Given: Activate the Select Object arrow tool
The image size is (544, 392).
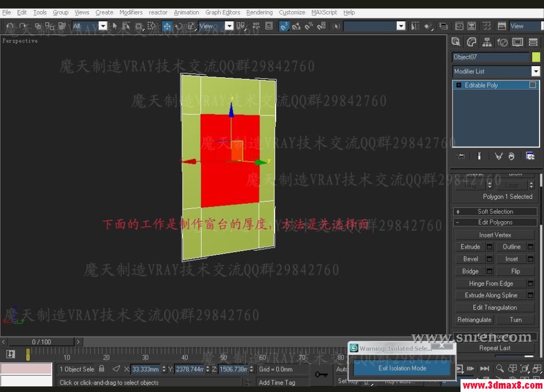Looking at the screenshot, I should 114,26.
